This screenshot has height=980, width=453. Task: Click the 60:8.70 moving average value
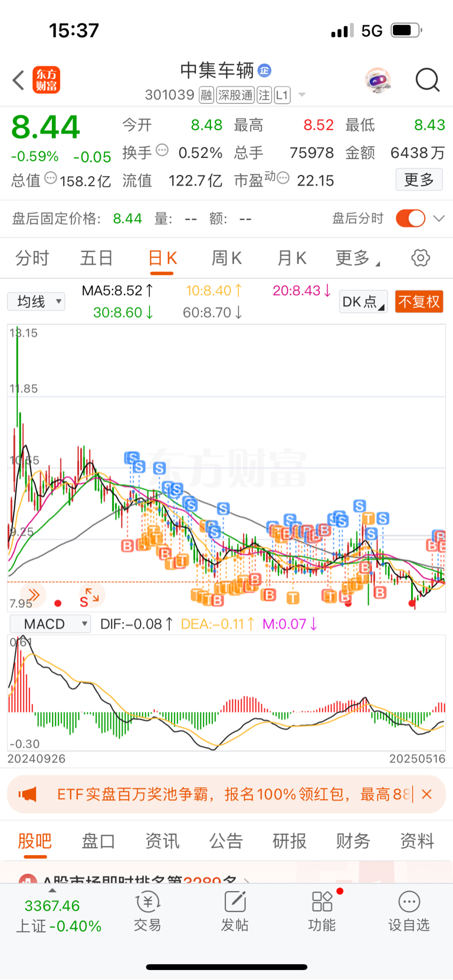[x=212, y=312]
